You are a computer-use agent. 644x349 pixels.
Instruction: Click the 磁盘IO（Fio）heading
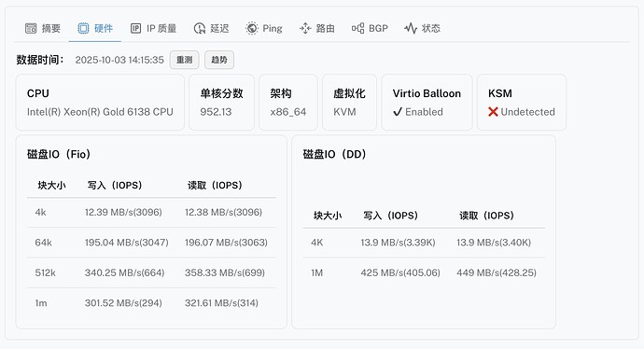(59, 154)
